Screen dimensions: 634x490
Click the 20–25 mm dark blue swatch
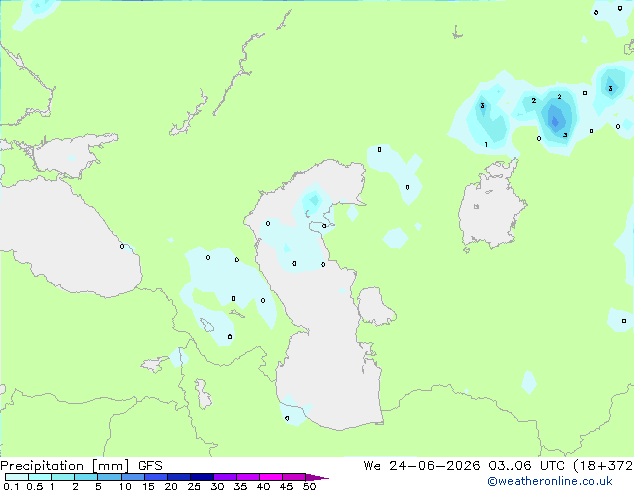[178, 477]
